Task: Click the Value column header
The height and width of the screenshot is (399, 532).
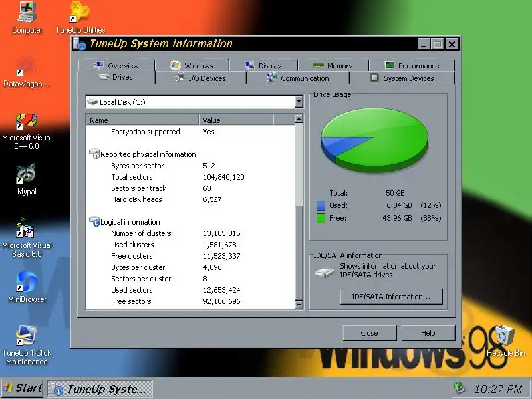Action: [x=236, y=120]
